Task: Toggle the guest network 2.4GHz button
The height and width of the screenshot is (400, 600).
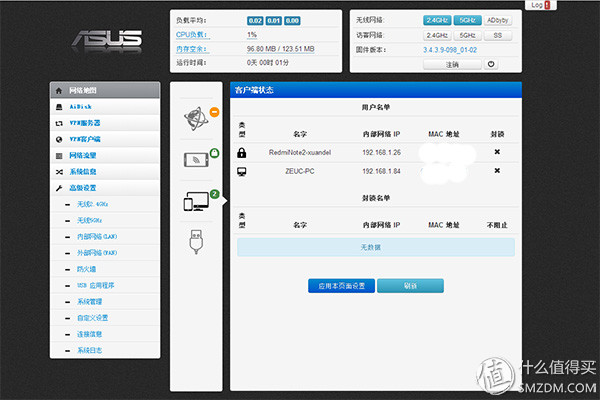Action: click(437, 36)
